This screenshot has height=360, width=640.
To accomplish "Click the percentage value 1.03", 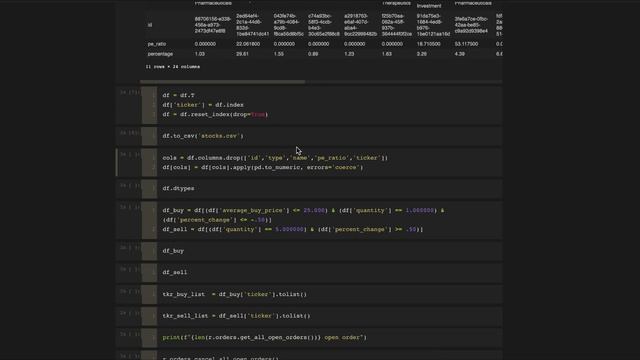I will 200,54.
